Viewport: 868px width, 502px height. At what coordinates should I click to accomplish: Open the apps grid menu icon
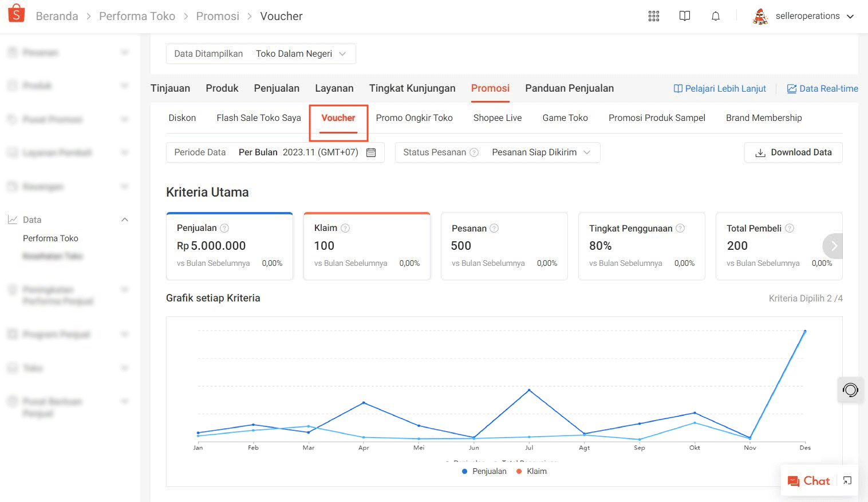pyautogui.click(x=653, y=16)
